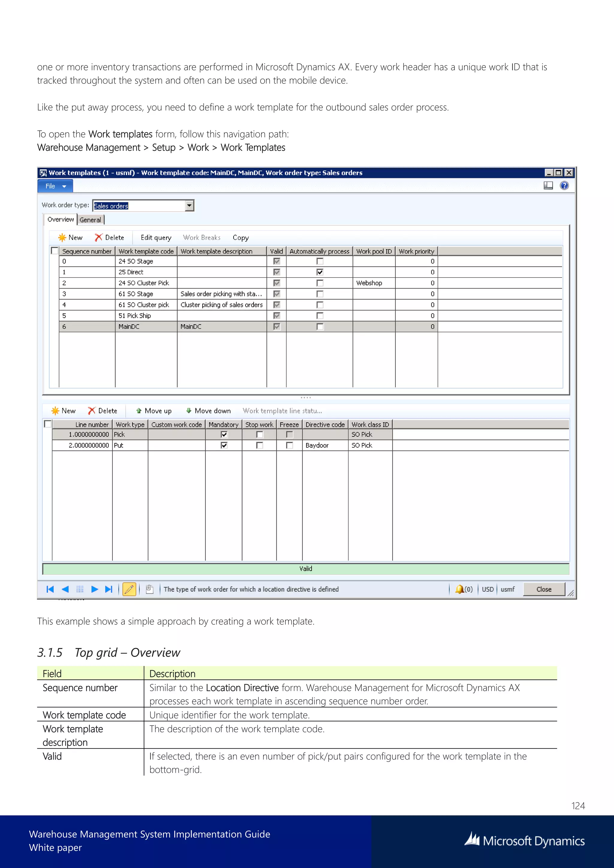Select the Overview tab
The height and width of the screenshot is (868, 614).
61,219
